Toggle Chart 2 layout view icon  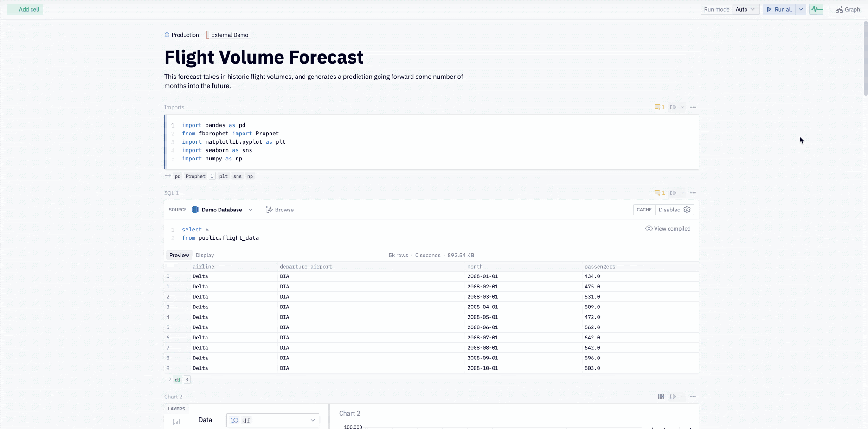tap(661, 397)
